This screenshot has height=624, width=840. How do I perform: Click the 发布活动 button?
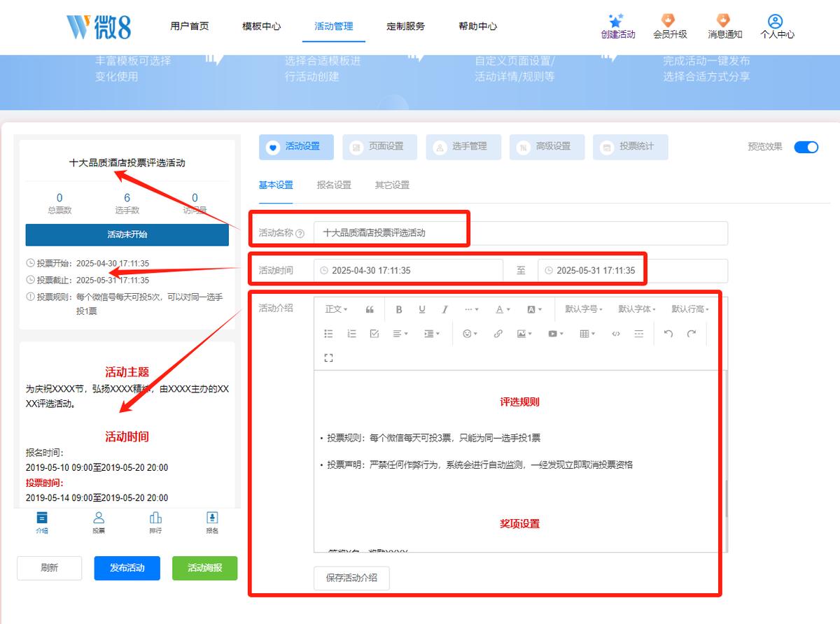point(127,568)
